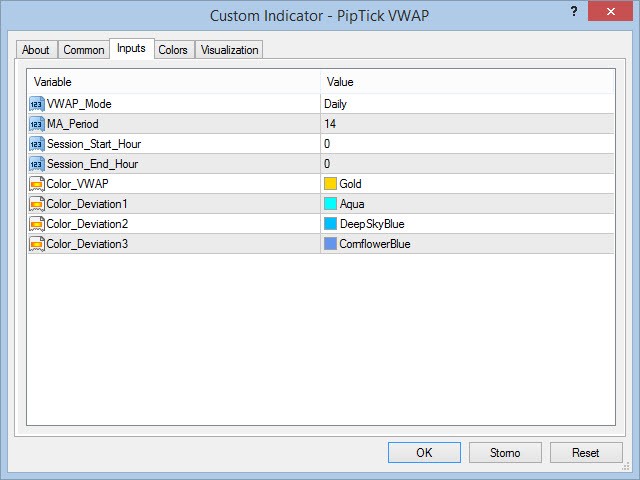Grab the dialog resize grip corner

626,466
